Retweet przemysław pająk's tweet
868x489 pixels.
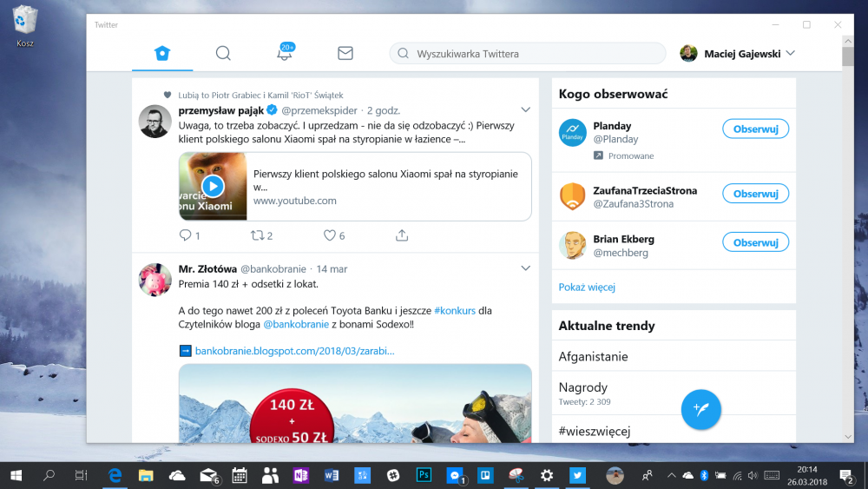257,235
